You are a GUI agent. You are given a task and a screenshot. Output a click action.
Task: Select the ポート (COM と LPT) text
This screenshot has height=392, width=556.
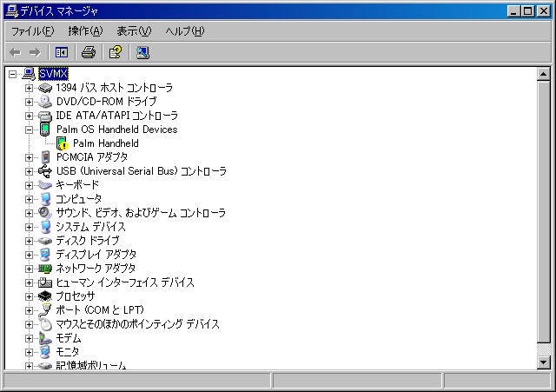100,310
